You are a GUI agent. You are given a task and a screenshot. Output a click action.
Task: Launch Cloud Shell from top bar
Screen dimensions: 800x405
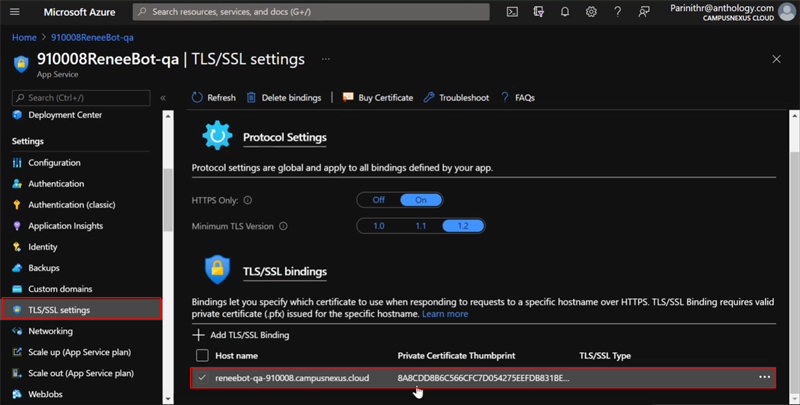coord(512,12)
